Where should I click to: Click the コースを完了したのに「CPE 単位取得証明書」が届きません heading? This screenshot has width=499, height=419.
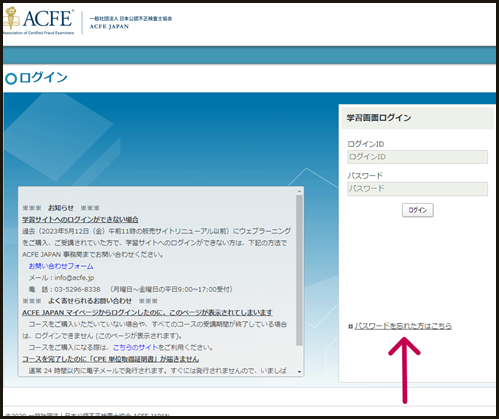point(111,359)
